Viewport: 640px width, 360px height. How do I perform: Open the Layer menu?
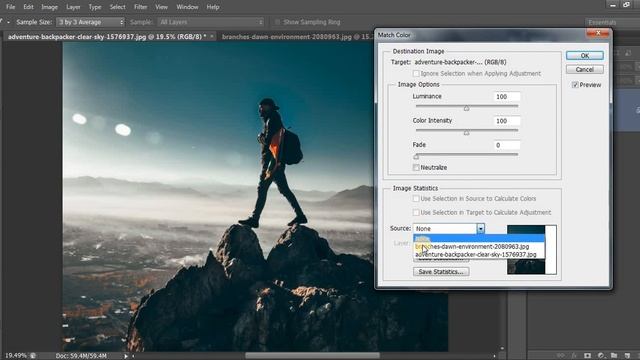73,7
